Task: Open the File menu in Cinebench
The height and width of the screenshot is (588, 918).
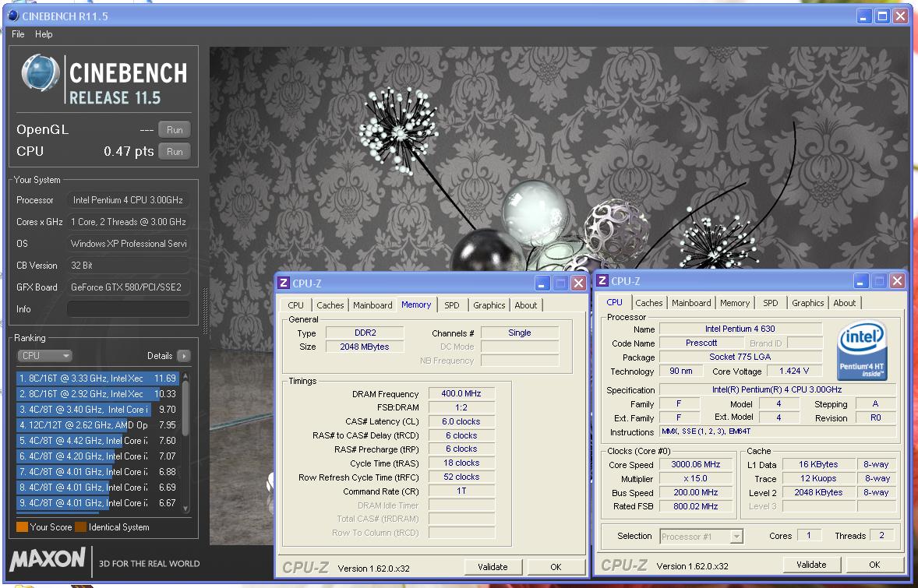Action: click(18, 34)
